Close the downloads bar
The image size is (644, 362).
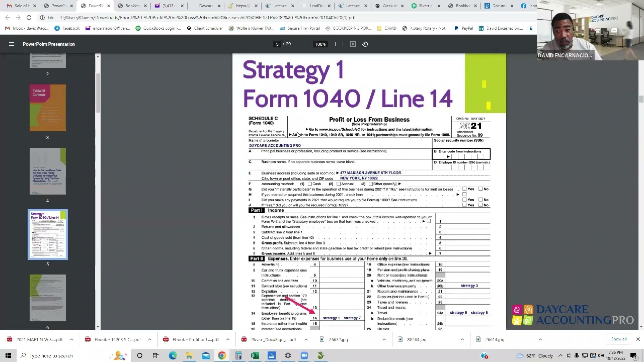coord(638,339)
